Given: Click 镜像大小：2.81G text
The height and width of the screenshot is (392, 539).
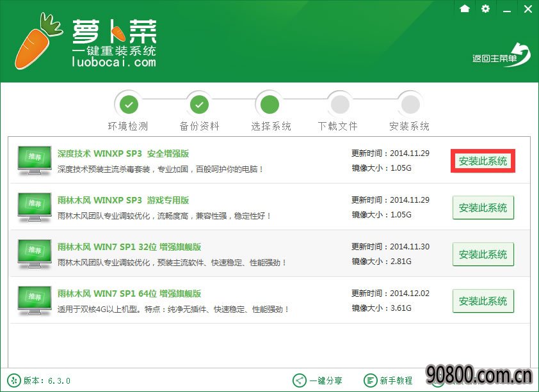Looking at the screenshot, I should point(382,261).
